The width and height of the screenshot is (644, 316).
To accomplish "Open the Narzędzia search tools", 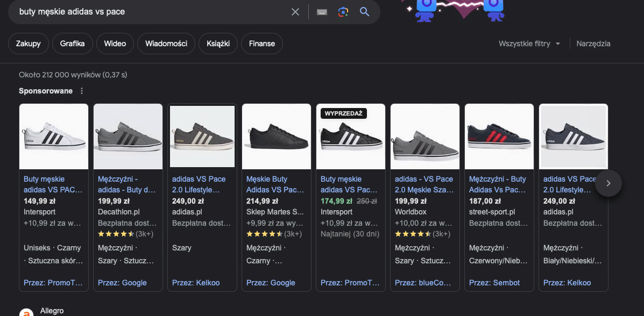I will click(593, 44).
